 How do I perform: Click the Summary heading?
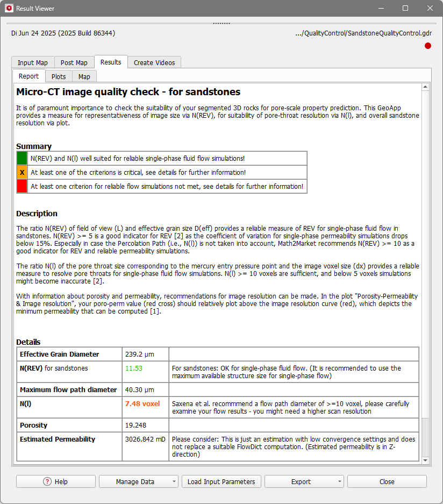pos(34,146)
